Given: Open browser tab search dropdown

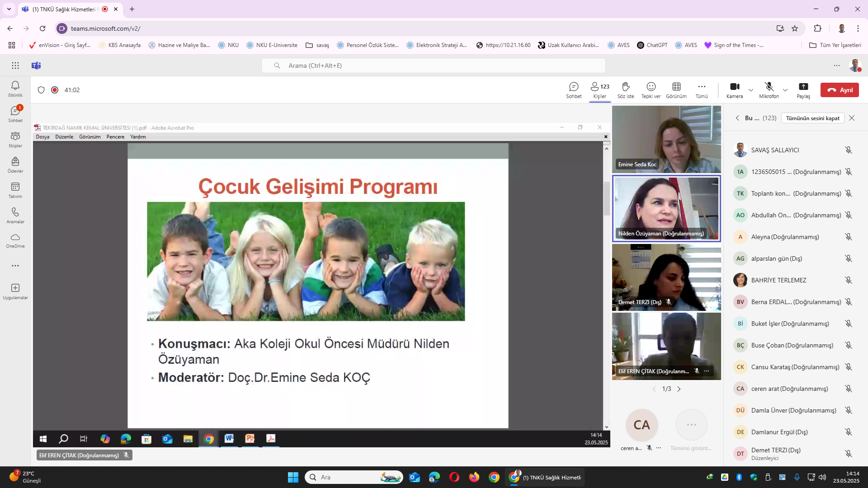Looking at the screenshot, I should tap(9, 9).
